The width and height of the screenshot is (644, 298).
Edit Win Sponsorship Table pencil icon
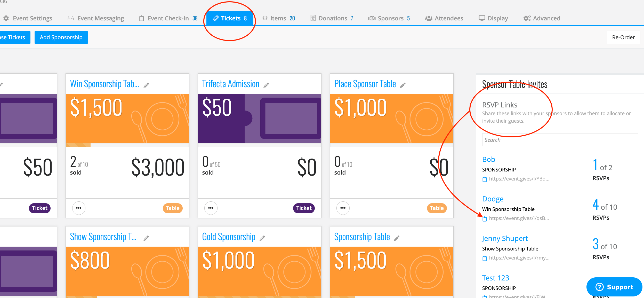pos(146,85)
